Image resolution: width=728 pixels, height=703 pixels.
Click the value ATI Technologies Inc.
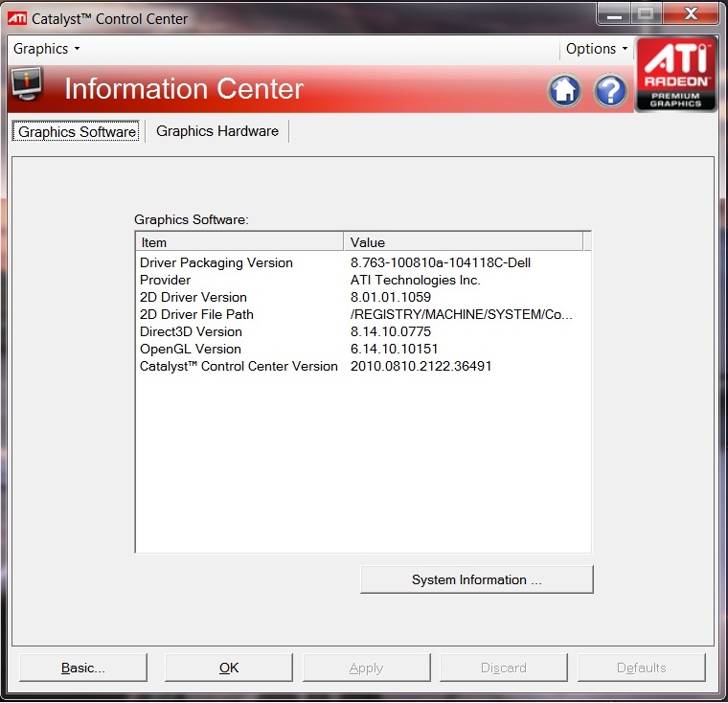(415, 280)
